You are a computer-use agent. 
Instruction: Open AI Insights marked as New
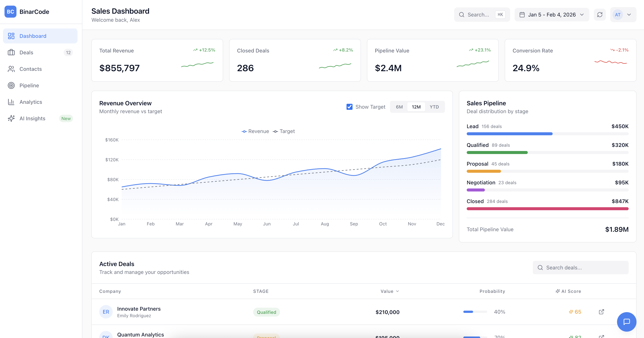pos(32,118)
